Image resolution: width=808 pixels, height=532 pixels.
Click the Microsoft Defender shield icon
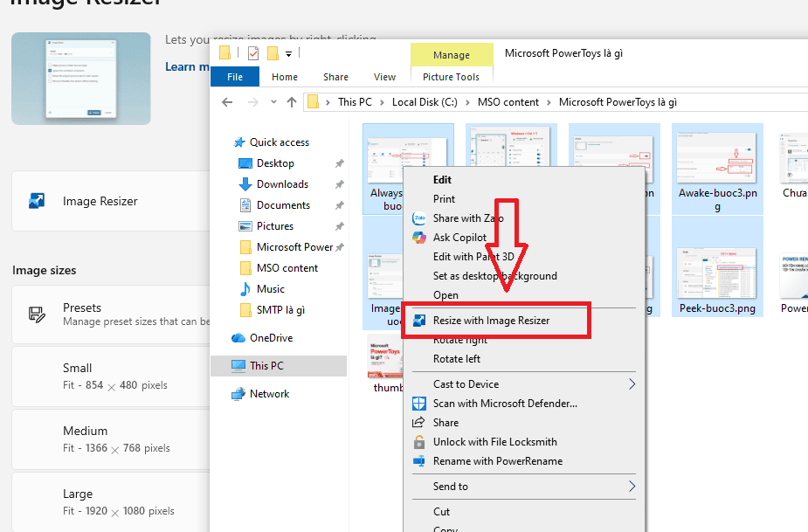pyautogui.click(x=419, y=403)
